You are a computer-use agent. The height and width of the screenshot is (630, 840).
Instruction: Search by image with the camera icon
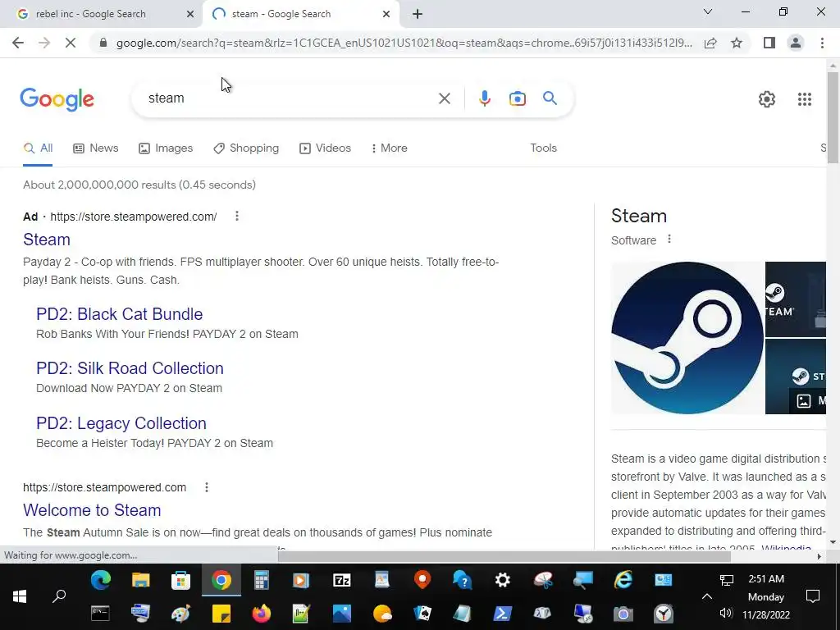(x=517, y=98)
